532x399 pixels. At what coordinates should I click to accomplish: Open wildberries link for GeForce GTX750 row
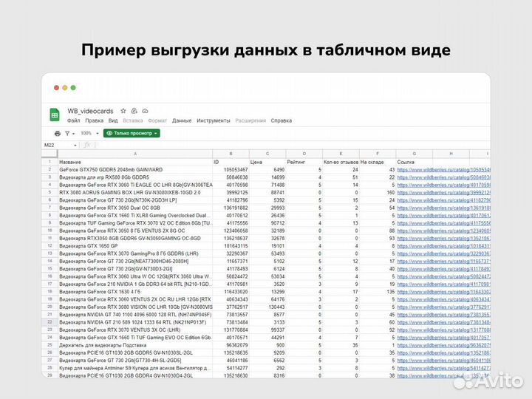pyautogui.click(x=444, y=170)
